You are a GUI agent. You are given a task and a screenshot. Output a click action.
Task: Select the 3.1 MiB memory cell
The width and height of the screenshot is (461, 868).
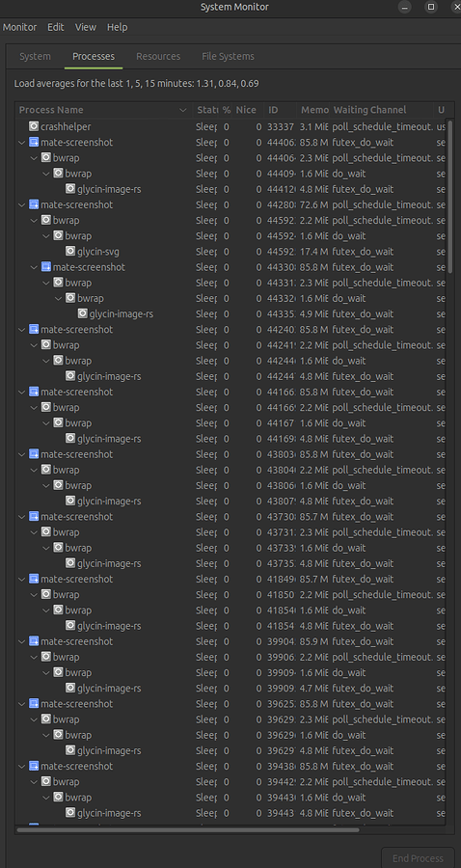(314, 126)
